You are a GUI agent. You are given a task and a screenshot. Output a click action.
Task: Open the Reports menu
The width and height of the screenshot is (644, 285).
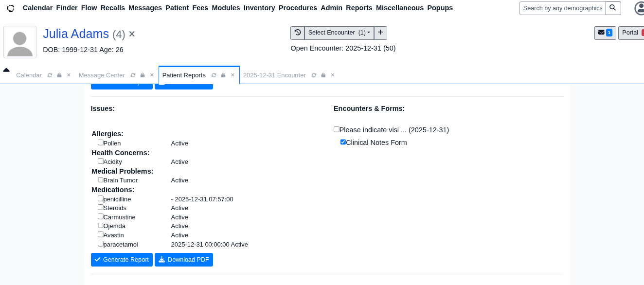click(359, 8)
